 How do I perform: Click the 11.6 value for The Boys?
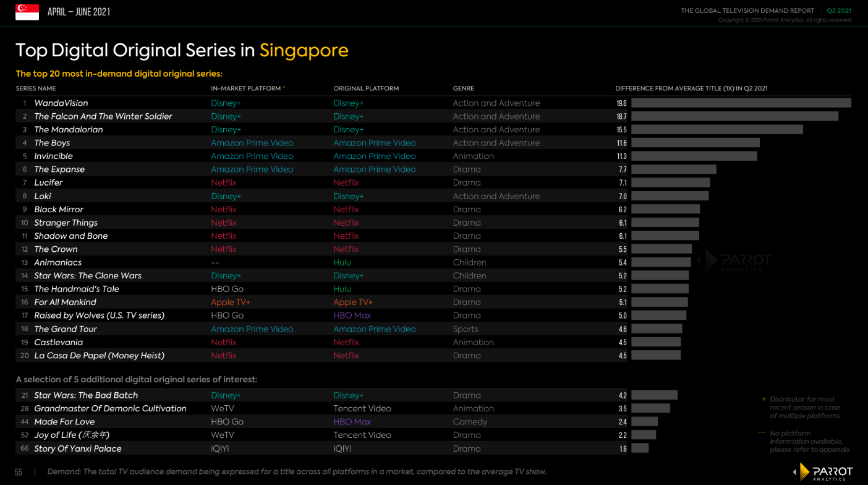coord(621,143)
